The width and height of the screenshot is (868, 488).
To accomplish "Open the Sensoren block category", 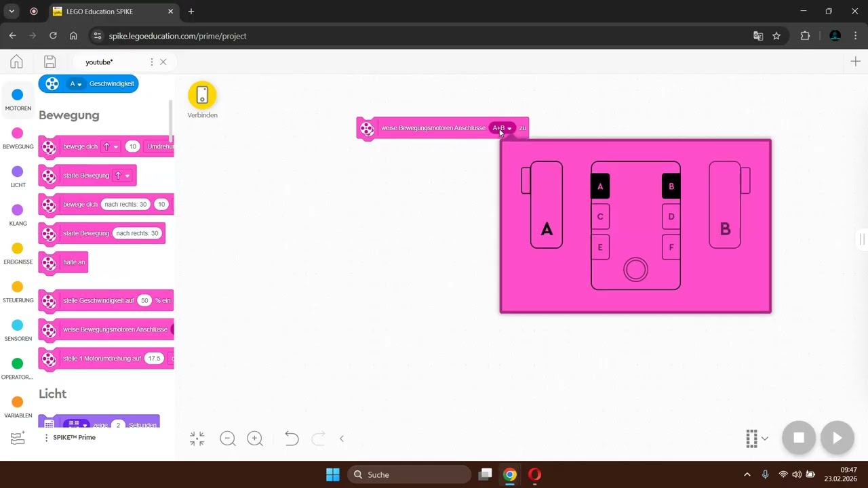I will click(18, 330).
